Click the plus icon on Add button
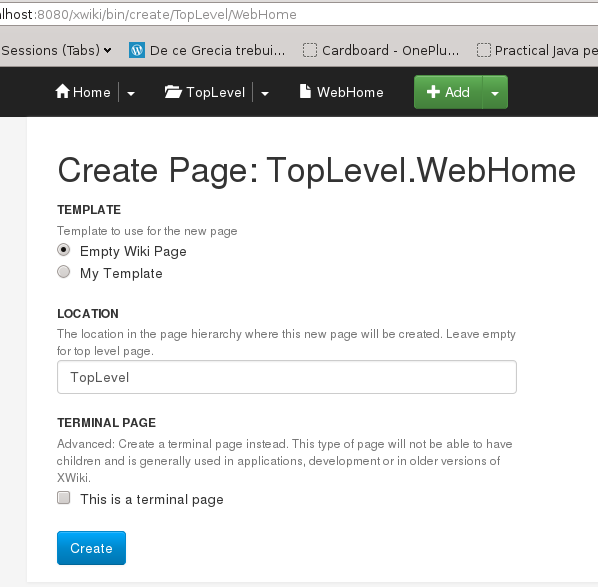 pos(433,92)
